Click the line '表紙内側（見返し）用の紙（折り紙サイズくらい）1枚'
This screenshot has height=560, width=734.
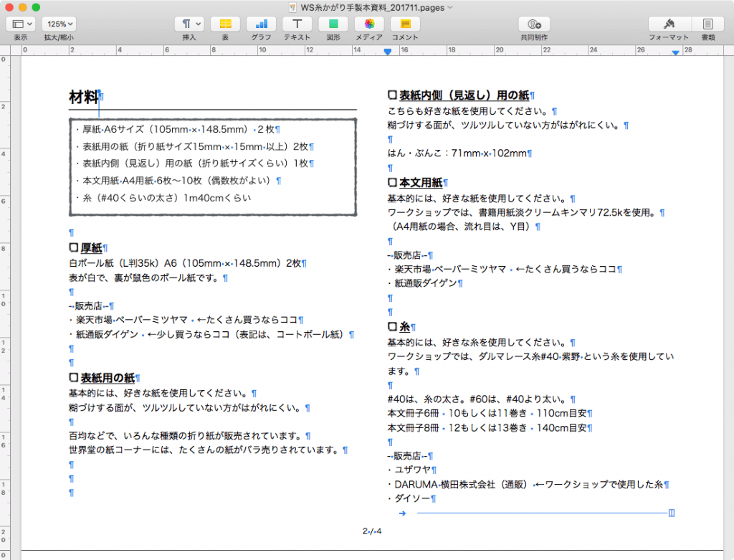195,163
